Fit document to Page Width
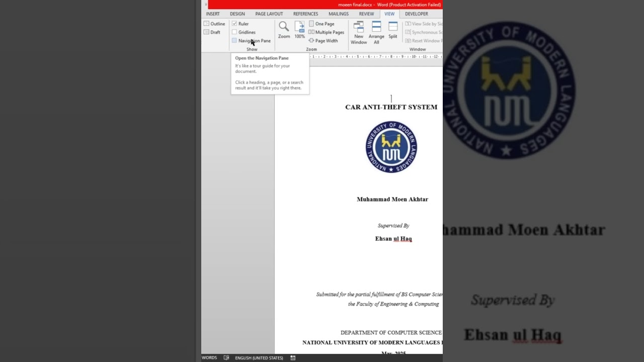Image resolution: width=644 pixels, height=362 pixels. 323,41
